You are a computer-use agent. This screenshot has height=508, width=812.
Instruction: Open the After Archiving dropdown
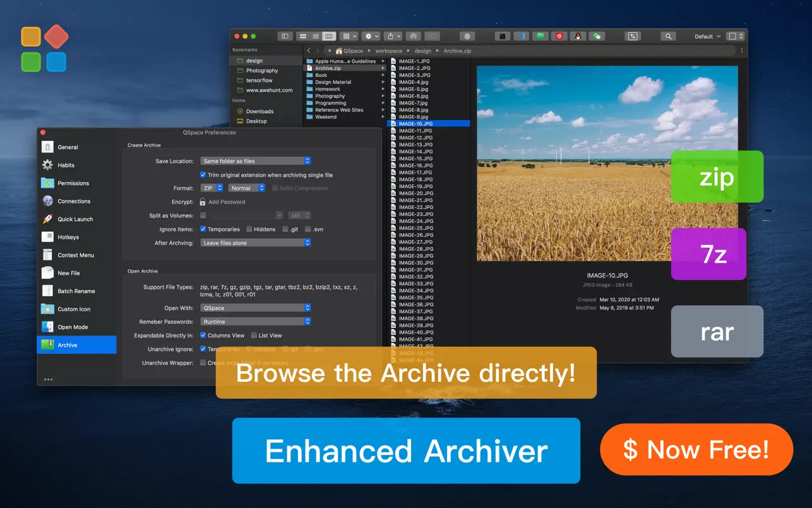point(256,243)
